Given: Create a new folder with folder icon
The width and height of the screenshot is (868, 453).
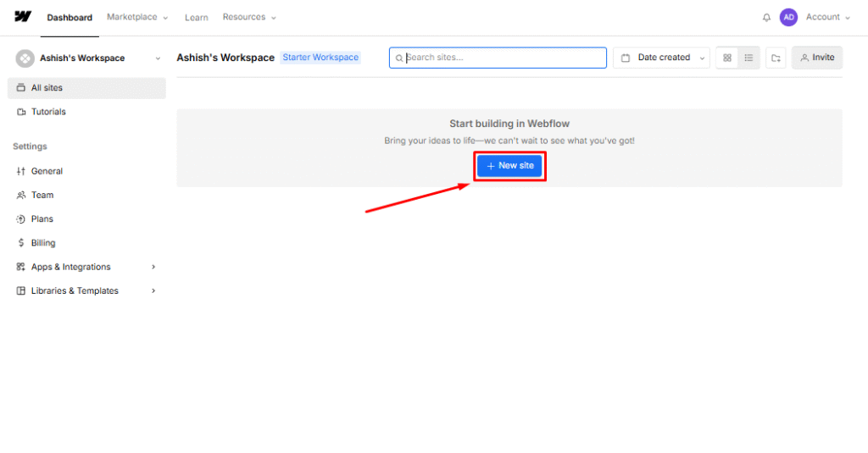Looking at the screenshot, I should click(776, 58).
